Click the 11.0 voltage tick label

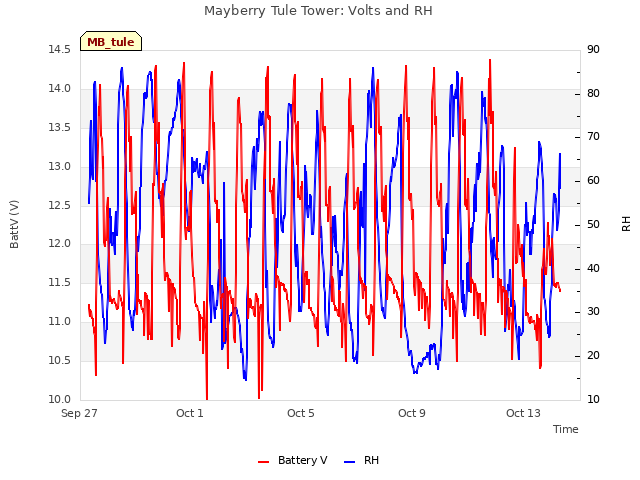[60, 321]
